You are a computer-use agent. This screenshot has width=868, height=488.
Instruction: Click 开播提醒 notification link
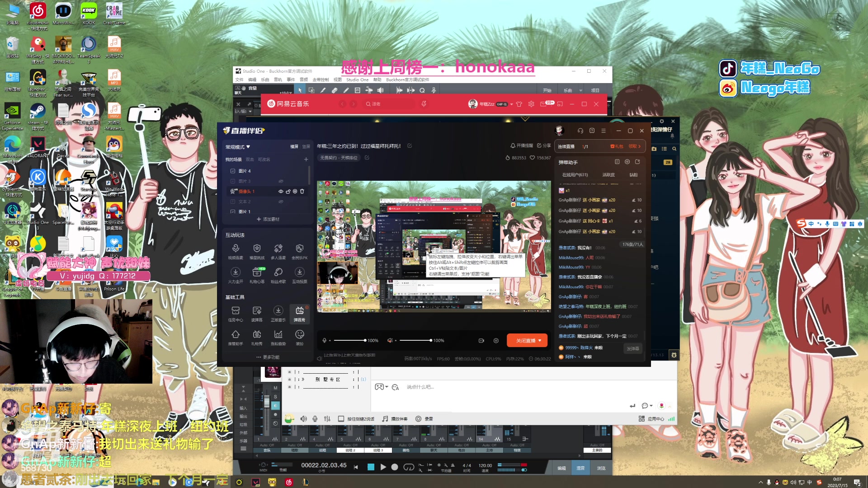click(521, 145)
